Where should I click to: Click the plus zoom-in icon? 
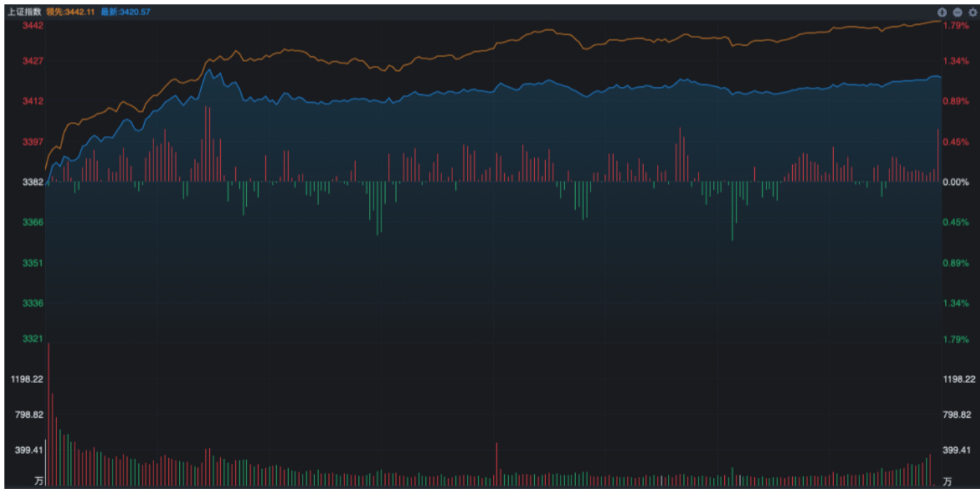coord(943,12)
